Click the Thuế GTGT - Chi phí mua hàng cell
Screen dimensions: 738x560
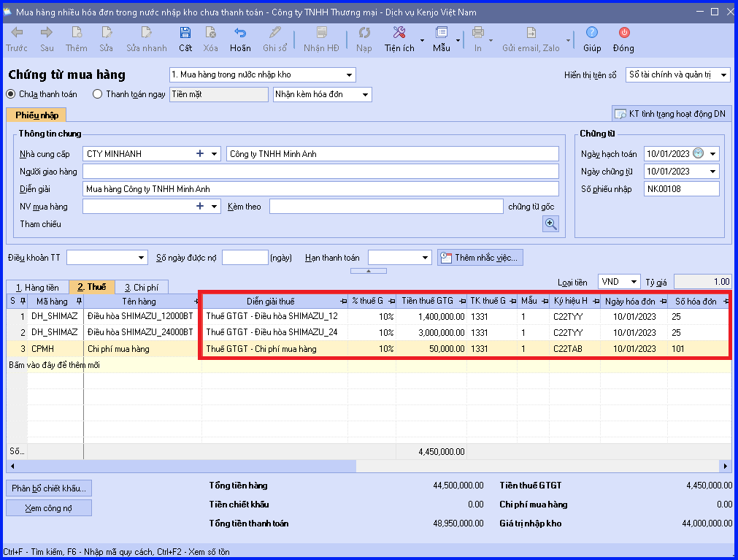tap(275, 349)
